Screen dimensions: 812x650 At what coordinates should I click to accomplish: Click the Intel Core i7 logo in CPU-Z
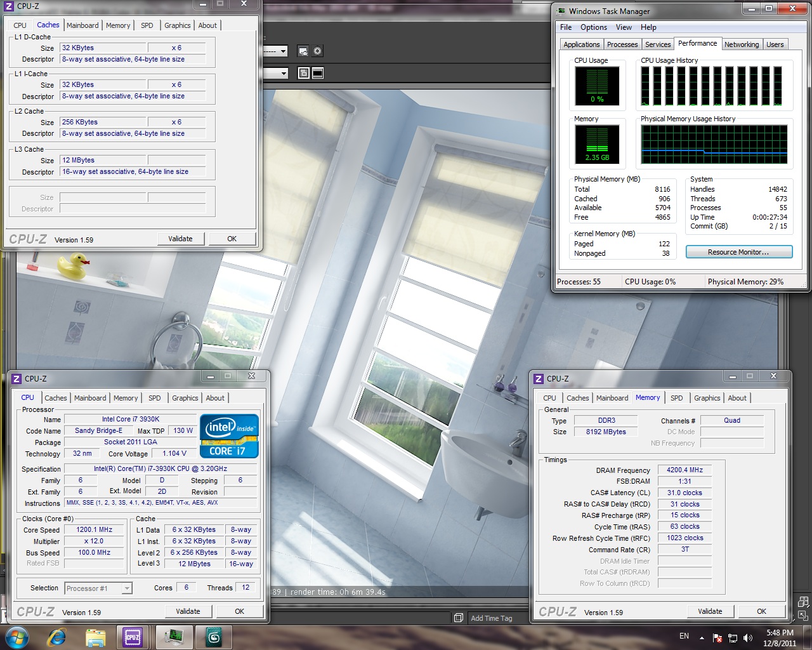(x=229, y=435)
